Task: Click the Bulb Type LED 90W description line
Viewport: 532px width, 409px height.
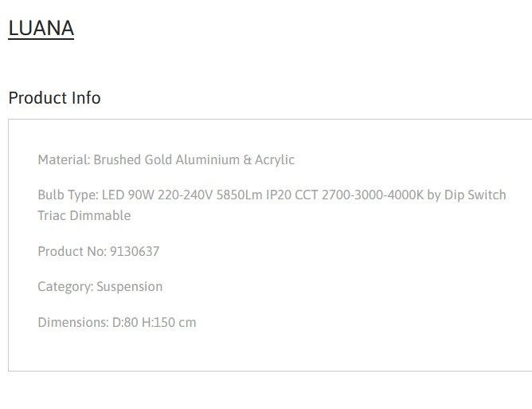Action: pyautogui.click(x=272, y=195)
